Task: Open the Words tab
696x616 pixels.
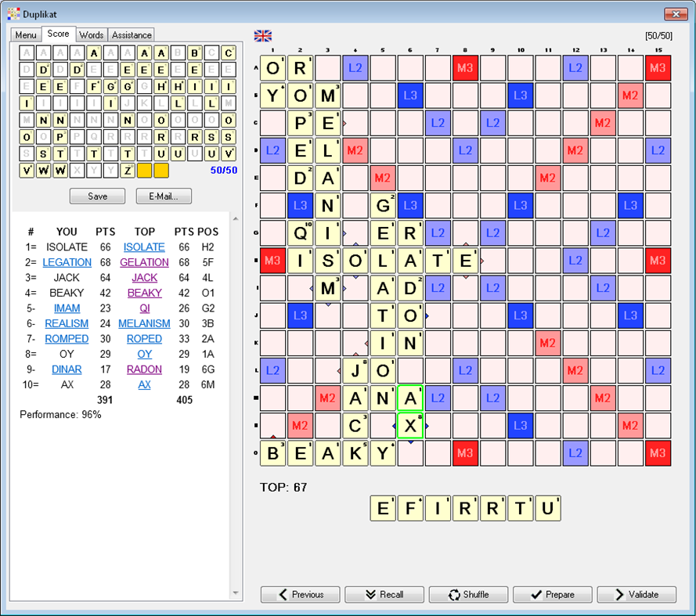Action: tap(92, 34)
